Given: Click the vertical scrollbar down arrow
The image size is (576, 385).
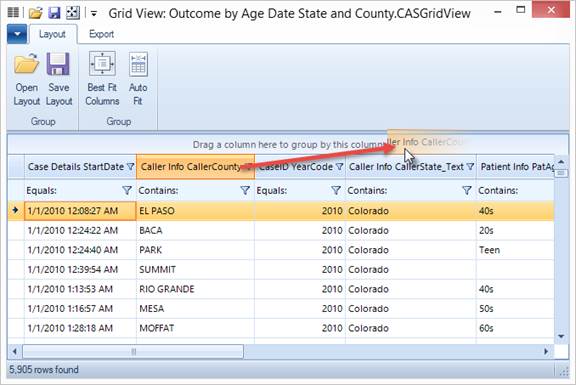Looking at the screenshot, I should (561, 336).
